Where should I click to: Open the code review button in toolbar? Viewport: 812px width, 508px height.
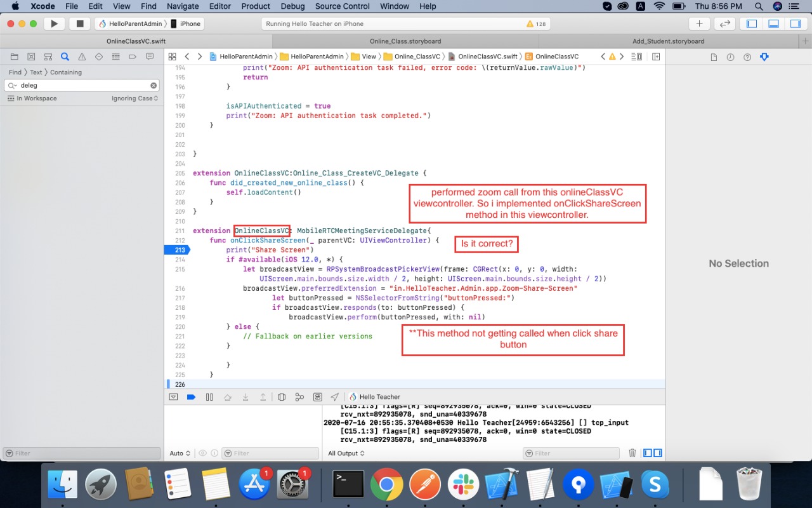tap(724, 23)
